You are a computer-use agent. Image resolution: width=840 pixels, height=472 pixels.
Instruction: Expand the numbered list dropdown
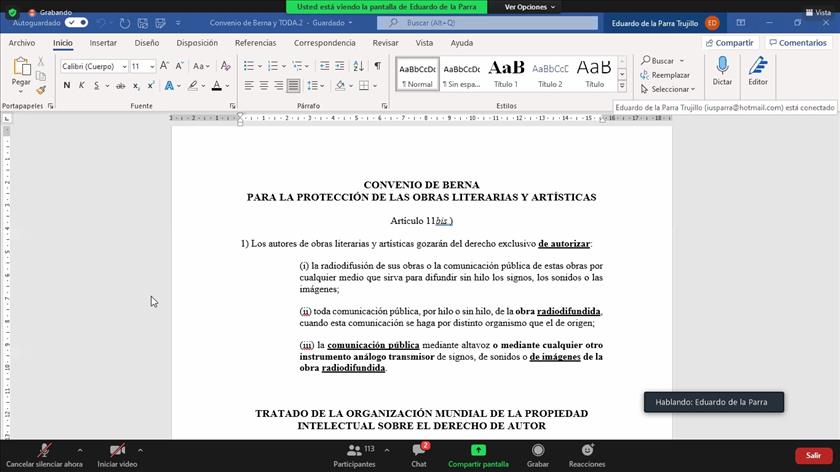283,66
